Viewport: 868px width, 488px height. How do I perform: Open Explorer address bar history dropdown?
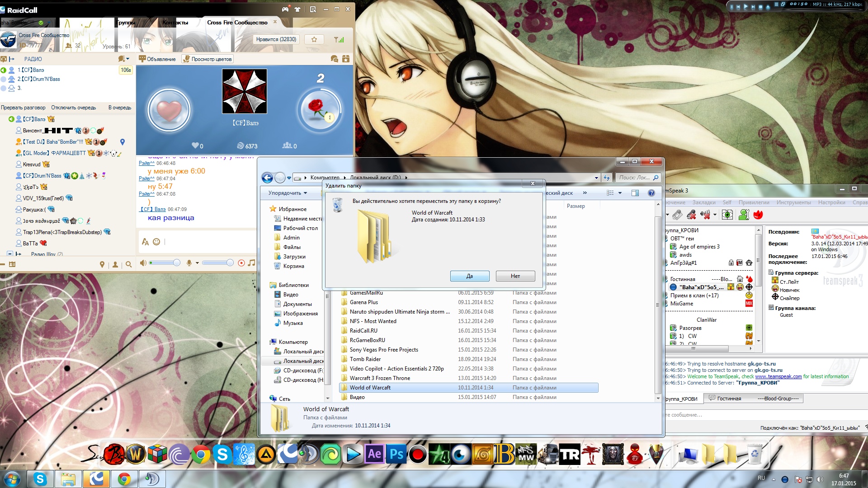596,178
